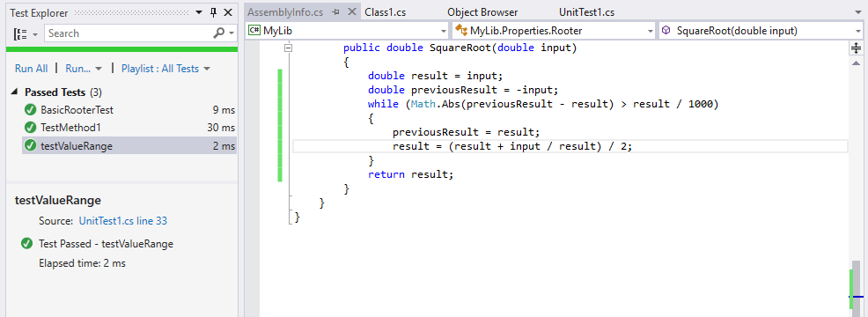Run All tests link
Image resolution: width=868 pixels, height=317 pixels.
click(x=31, y=69)
